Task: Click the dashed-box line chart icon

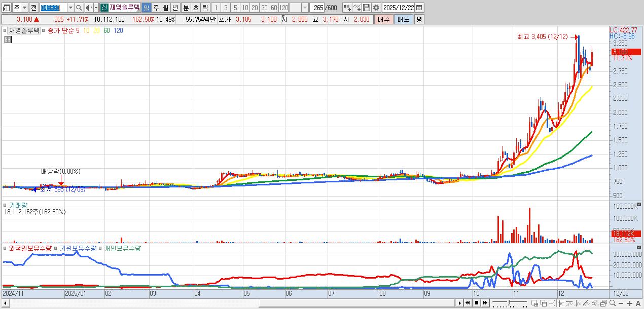Action: tap(552, 303)
